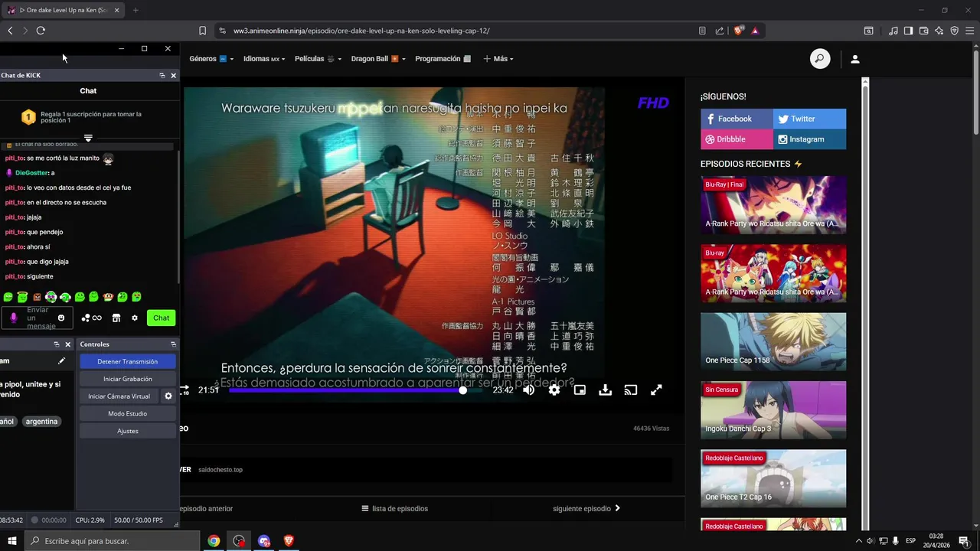
Task: Collapse the chat leaderboard arrow
Action: pyautogui.click(x=88, y=139)
